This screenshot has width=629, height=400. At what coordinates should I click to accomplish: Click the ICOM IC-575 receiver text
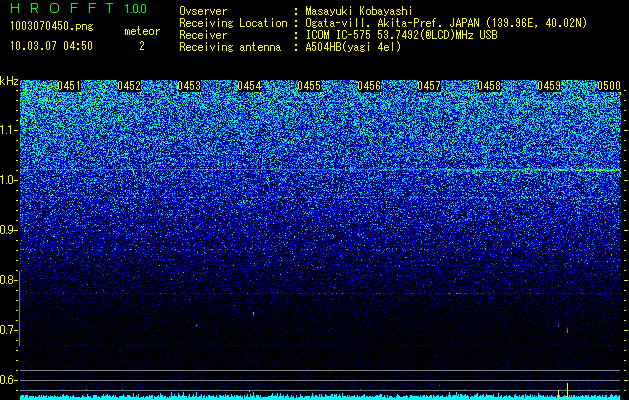tap(401, 35)
